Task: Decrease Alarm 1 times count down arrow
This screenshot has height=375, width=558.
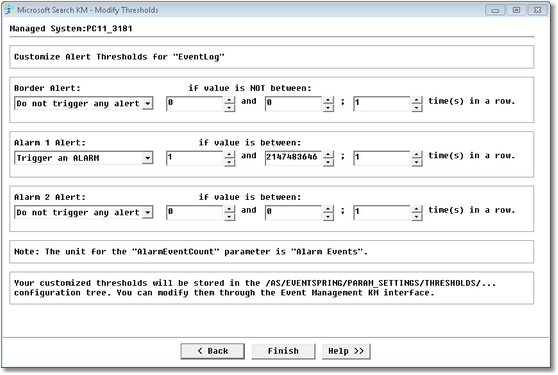Action: [x=417, y=162]
